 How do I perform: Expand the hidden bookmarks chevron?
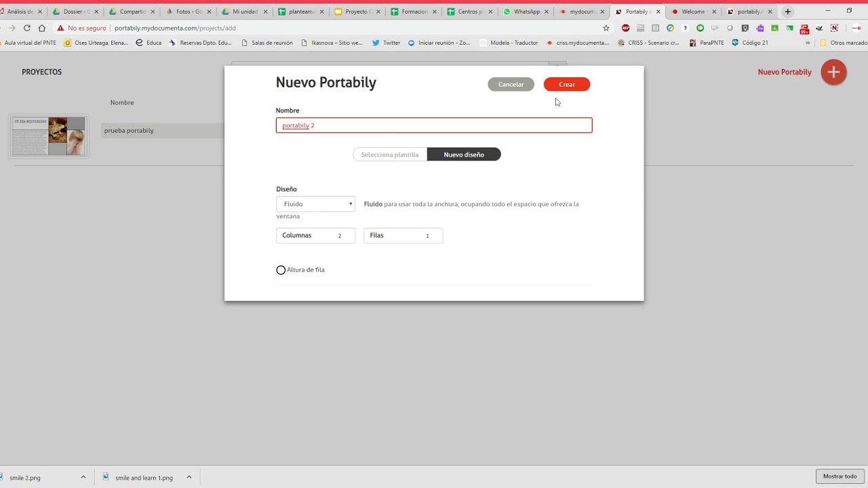(x=808, y=43)
